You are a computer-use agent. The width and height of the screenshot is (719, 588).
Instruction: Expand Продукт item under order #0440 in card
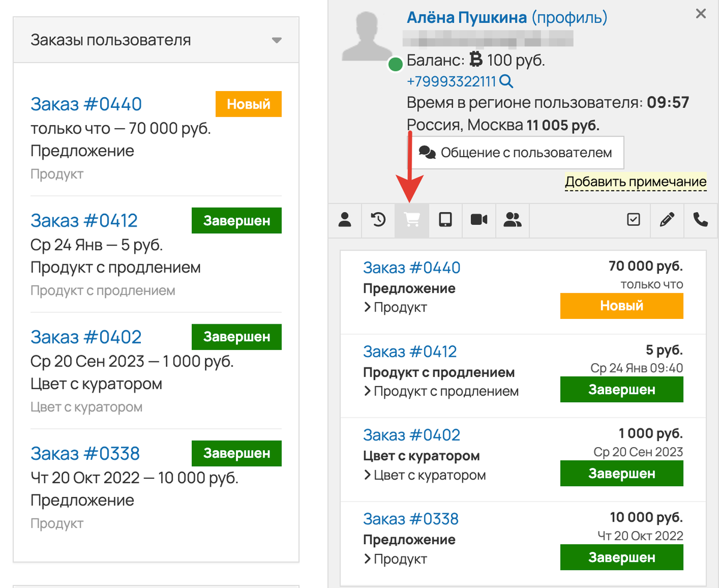(x=395, y=307)
